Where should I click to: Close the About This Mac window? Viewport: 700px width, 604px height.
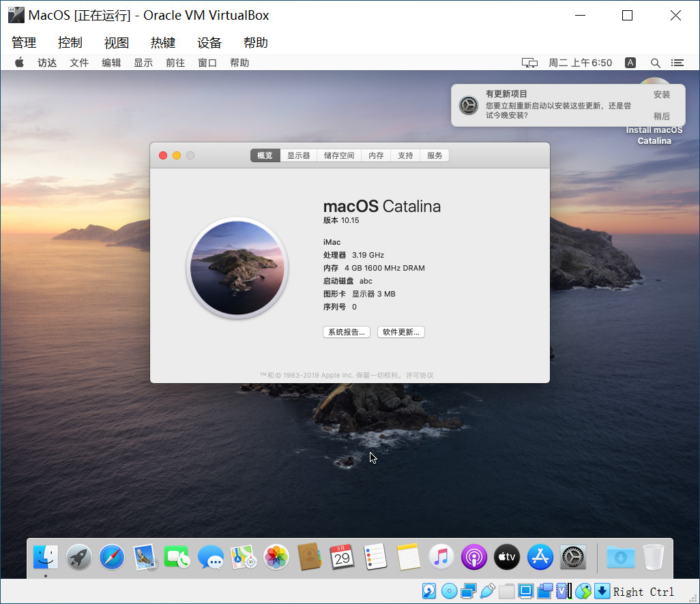(163, 155)
